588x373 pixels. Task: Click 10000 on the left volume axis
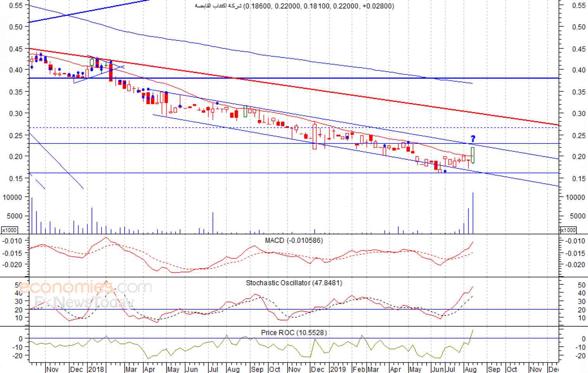click(12, 197)
